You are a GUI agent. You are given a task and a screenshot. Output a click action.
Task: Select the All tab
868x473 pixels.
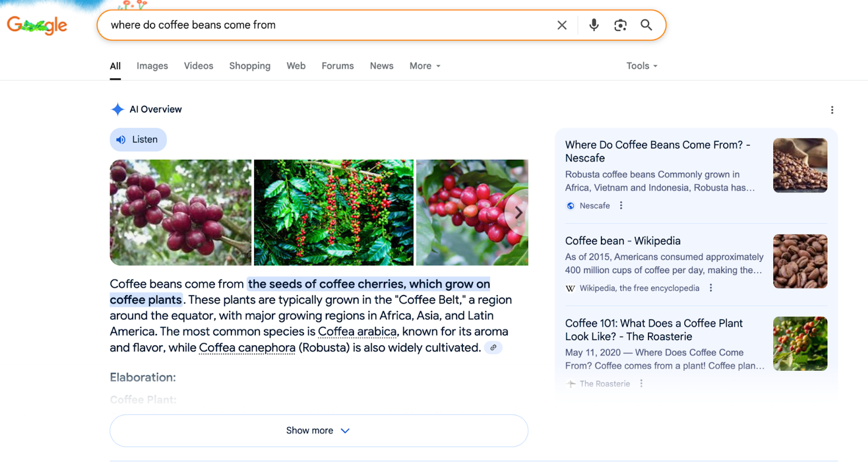(115, 66)
